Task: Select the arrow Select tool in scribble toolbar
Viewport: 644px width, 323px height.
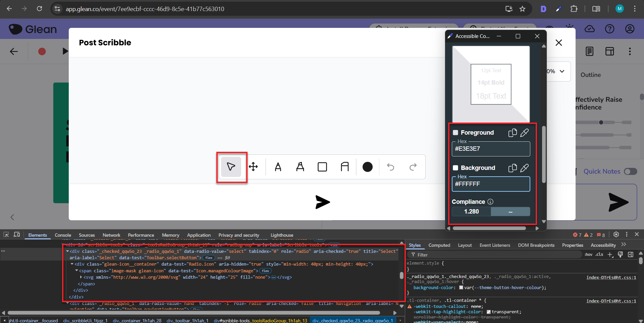Action: 231,167
